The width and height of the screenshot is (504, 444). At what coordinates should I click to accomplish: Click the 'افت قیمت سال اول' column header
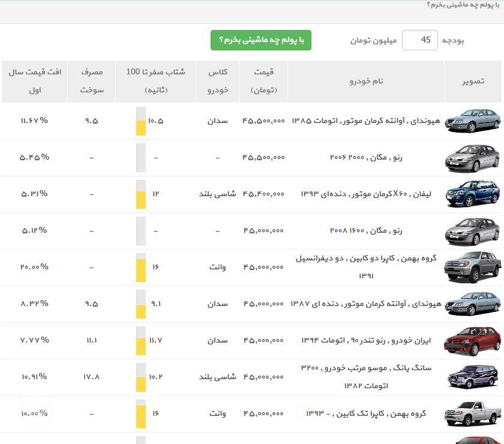34,81
